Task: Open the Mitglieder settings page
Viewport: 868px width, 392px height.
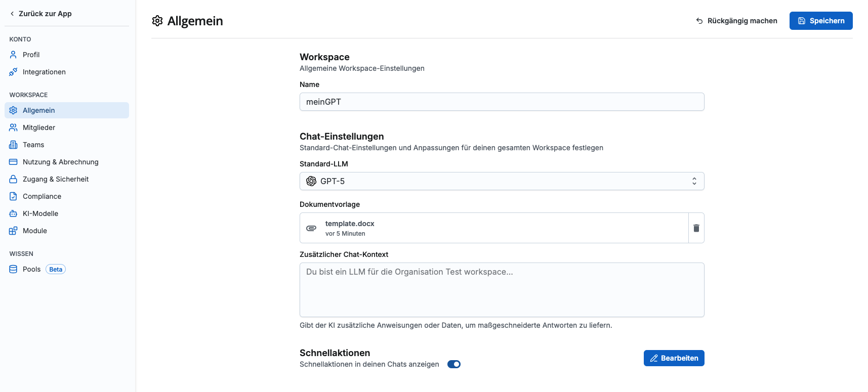Action: tap(39, 127)
